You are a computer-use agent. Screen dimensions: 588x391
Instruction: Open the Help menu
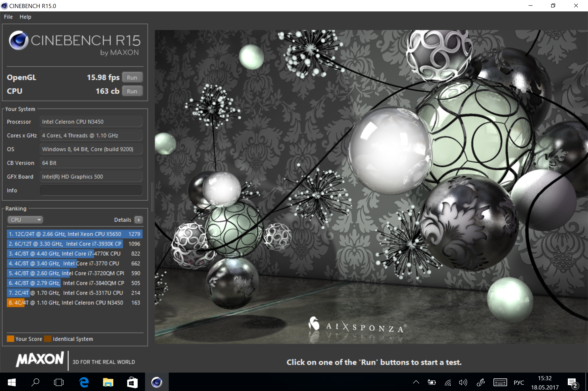(25, 17)
